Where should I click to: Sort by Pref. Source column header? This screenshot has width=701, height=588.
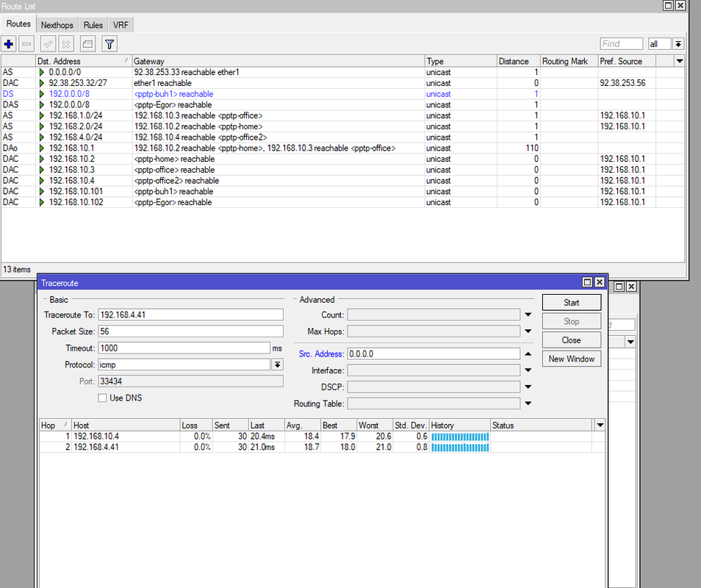click(x=627, y=61)
